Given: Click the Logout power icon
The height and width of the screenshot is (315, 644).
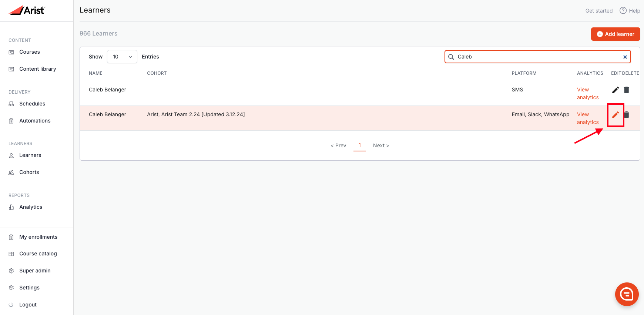Looking at the screenshot, I should (x=11, y=305).
